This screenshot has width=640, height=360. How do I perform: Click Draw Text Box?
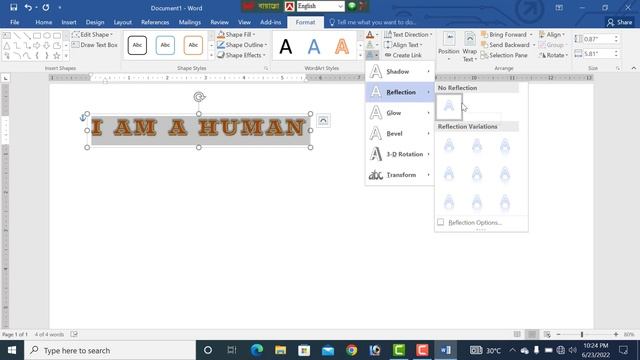94,45
